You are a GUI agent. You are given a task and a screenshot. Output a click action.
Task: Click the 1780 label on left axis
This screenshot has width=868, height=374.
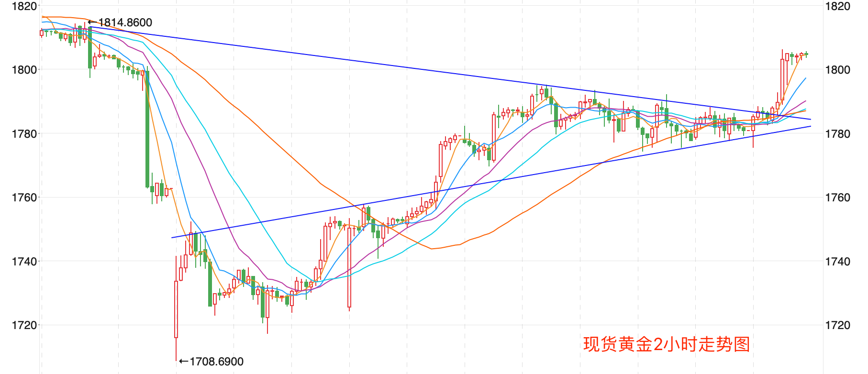[x=25, y=134]
